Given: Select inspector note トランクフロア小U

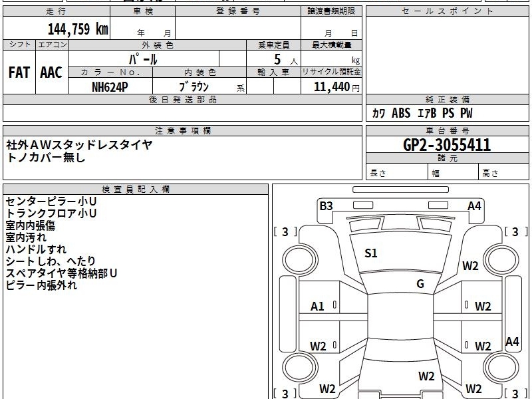Looking at the screenshot, I should click(51, 213).
